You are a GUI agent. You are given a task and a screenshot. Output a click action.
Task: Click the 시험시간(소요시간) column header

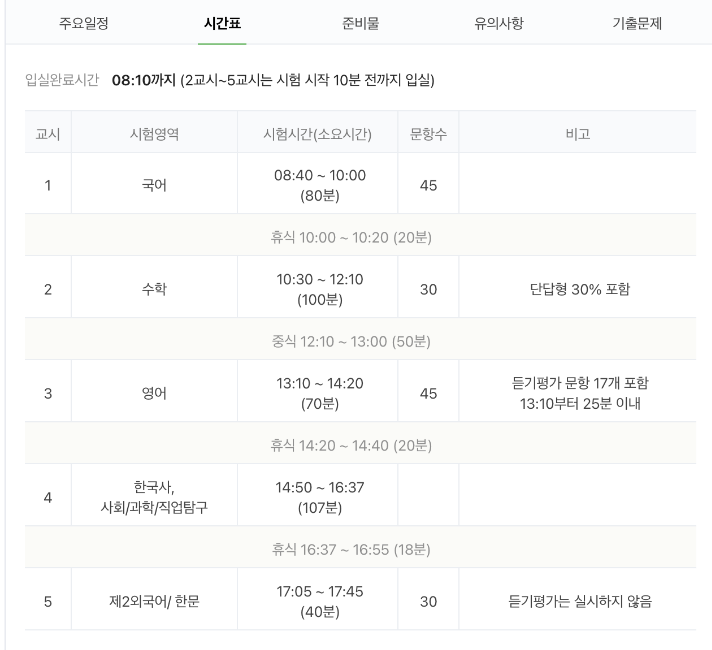(317, 133)
